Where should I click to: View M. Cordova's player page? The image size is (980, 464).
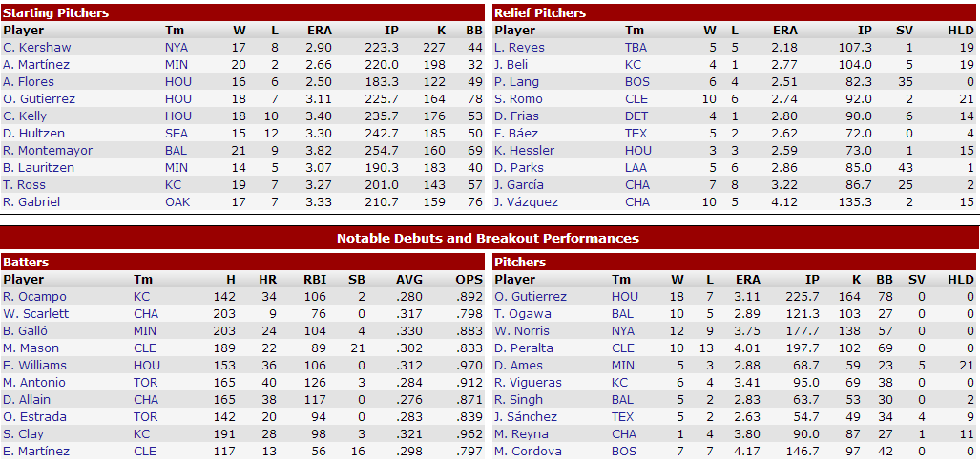[528, 451]
